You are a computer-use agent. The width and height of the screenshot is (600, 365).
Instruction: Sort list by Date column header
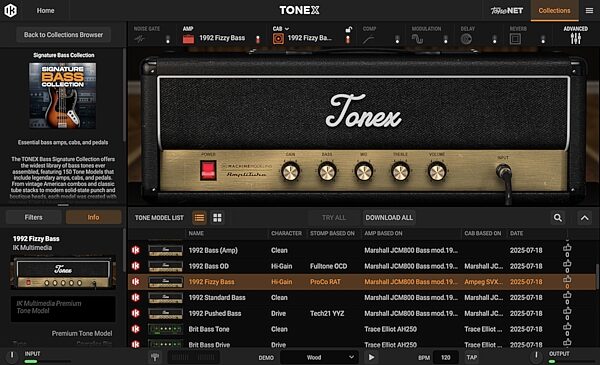[516, 233]
